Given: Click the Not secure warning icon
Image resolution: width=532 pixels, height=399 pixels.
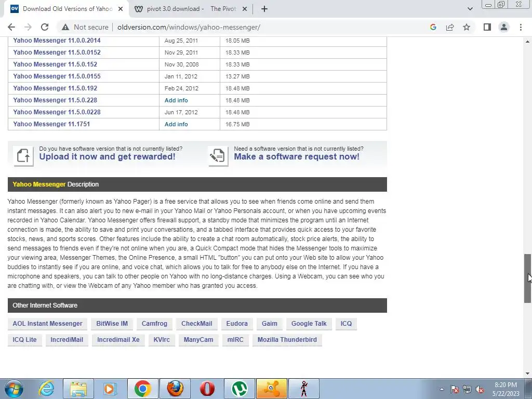Looking at the screenshot, I should [65, 27].
